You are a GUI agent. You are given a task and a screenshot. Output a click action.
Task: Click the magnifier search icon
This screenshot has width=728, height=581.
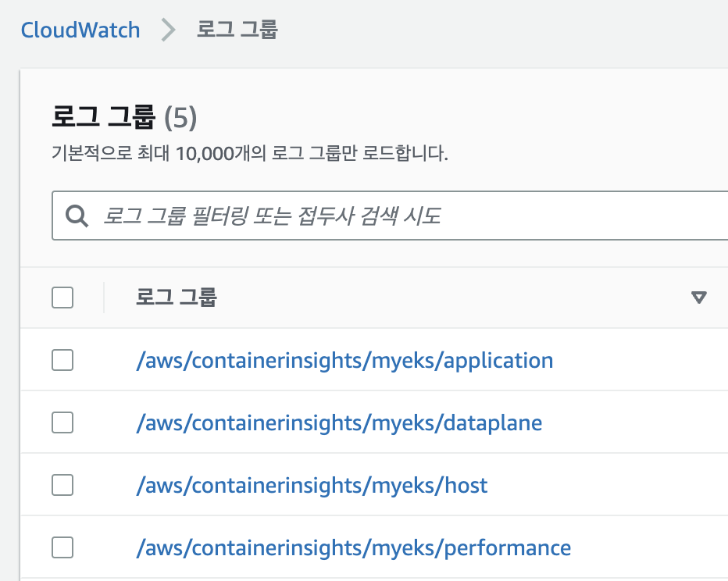77,216
